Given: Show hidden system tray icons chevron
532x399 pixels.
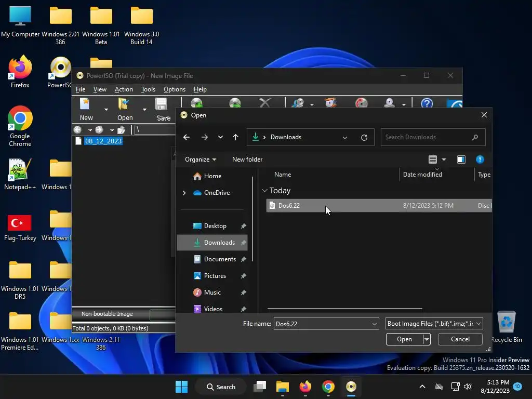Looking at the screenshot, I should 422,387.
